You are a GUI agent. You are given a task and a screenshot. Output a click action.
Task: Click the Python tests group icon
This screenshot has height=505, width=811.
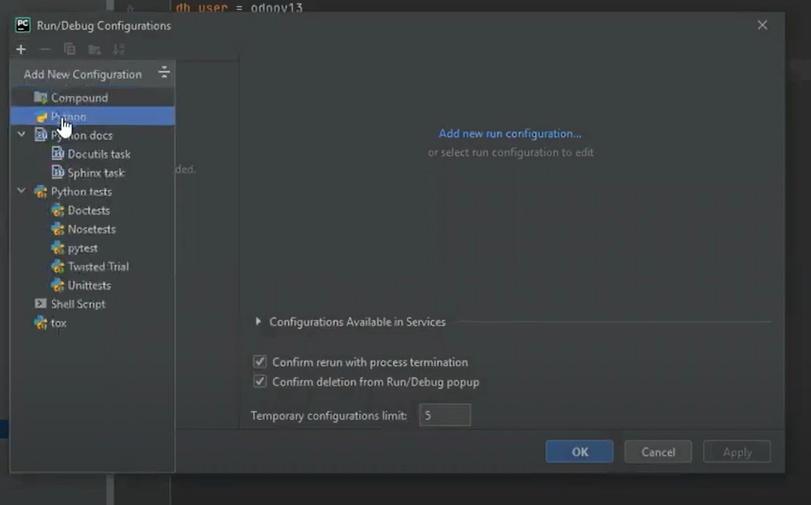[x=41, y=191]
